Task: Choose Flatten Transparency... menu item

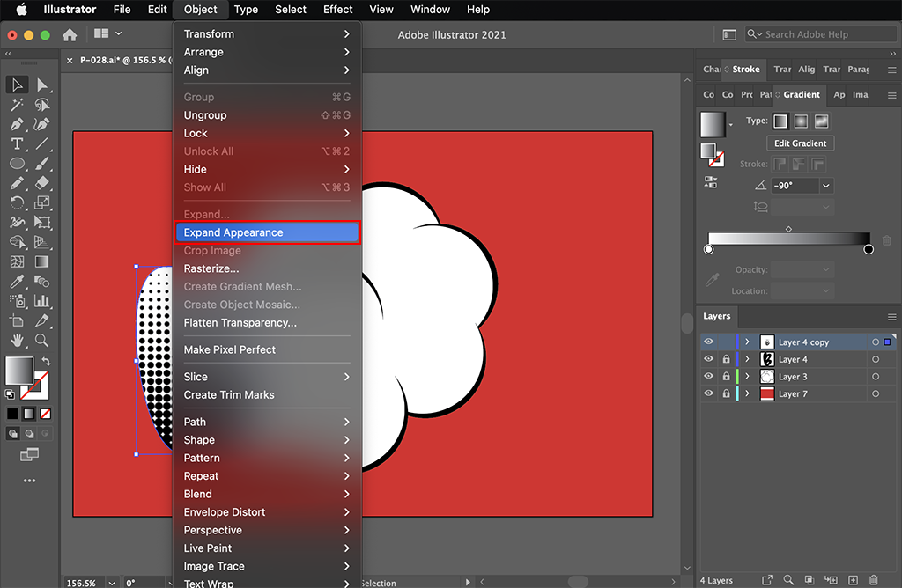Action: [x=267, y=322]
